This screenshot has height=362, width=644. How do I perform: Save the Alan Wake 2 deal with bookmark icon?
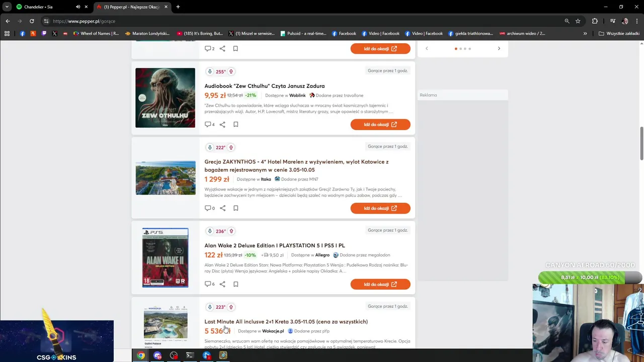[x=235, y=284]
